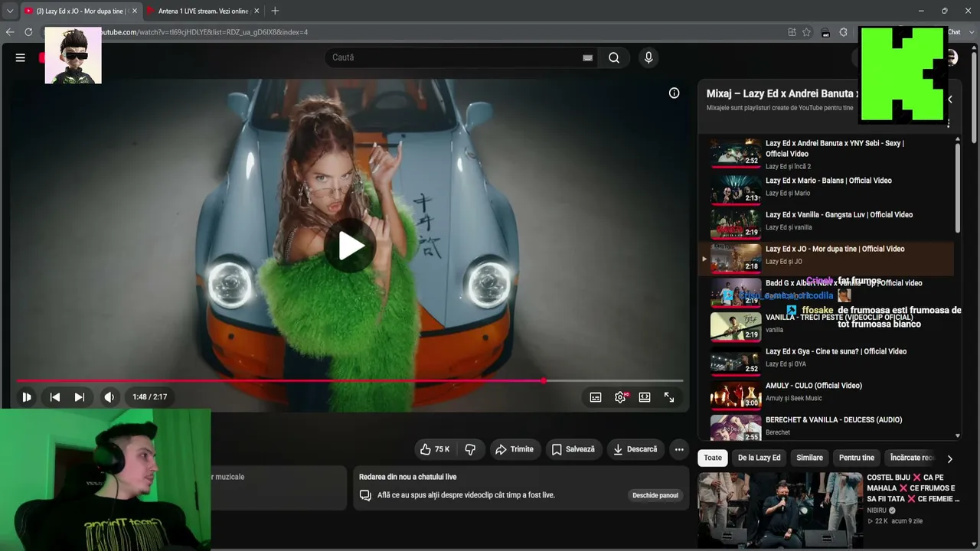Open the browser extensions puzzle icon
Image resolution: width=980 pixels, height=551 pixels.
[843, 32]
